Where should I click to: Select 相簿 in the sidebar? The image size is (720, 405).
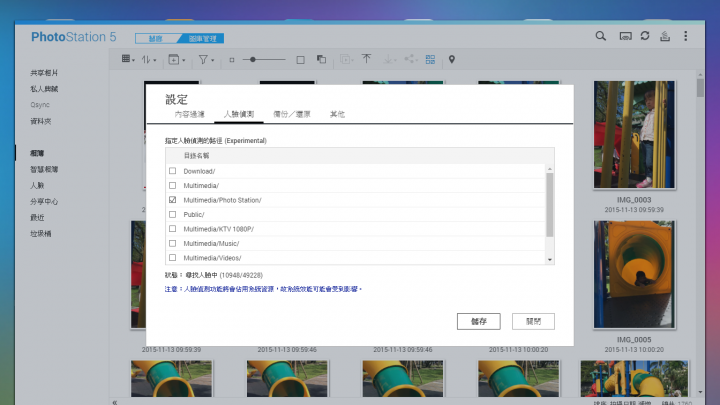pyautogui.click(x=37, y=153)
